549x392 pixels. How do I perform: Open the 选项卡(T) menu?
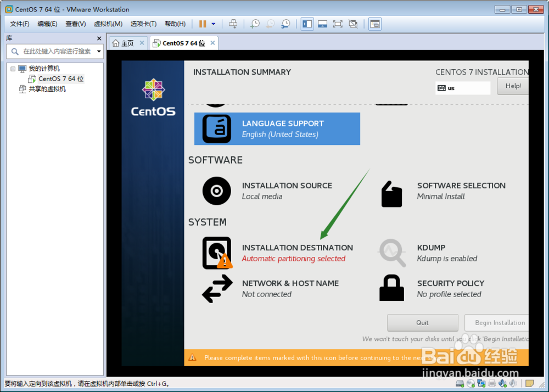tap(143, 24)
